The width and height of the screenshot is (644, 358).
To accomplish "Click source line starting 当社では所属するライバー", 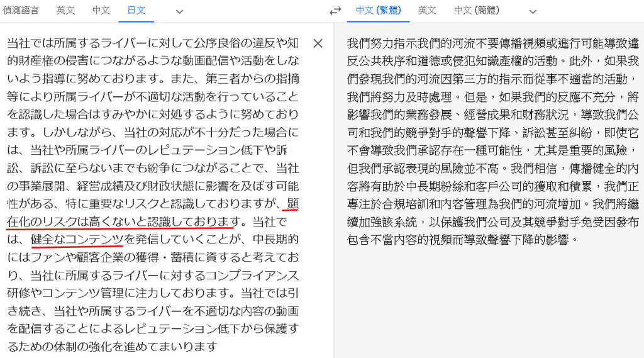I will tap(153, 43).
